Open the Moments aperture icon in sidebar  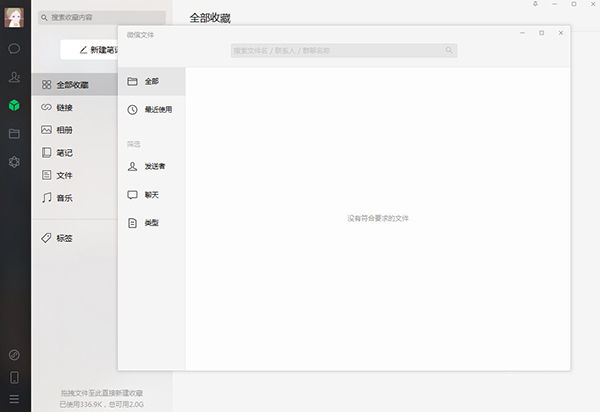pos(14,161)
